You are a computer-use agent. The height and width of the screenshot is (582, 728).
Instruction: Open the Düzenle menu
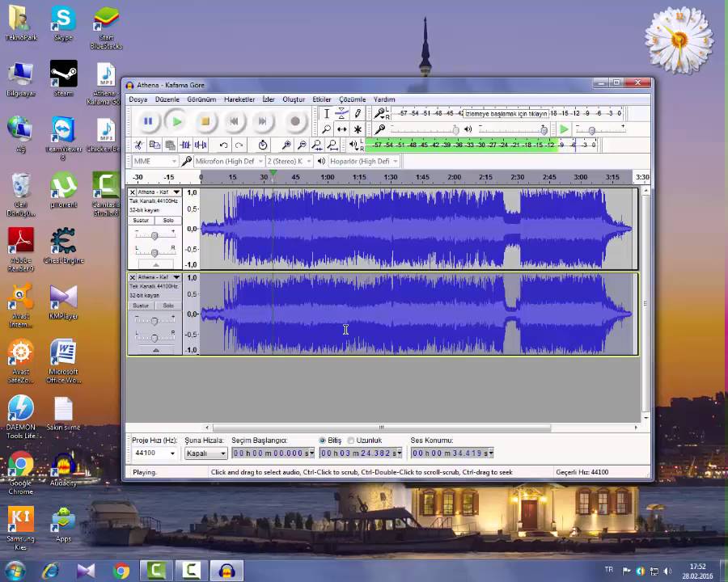tap(167, 99)
